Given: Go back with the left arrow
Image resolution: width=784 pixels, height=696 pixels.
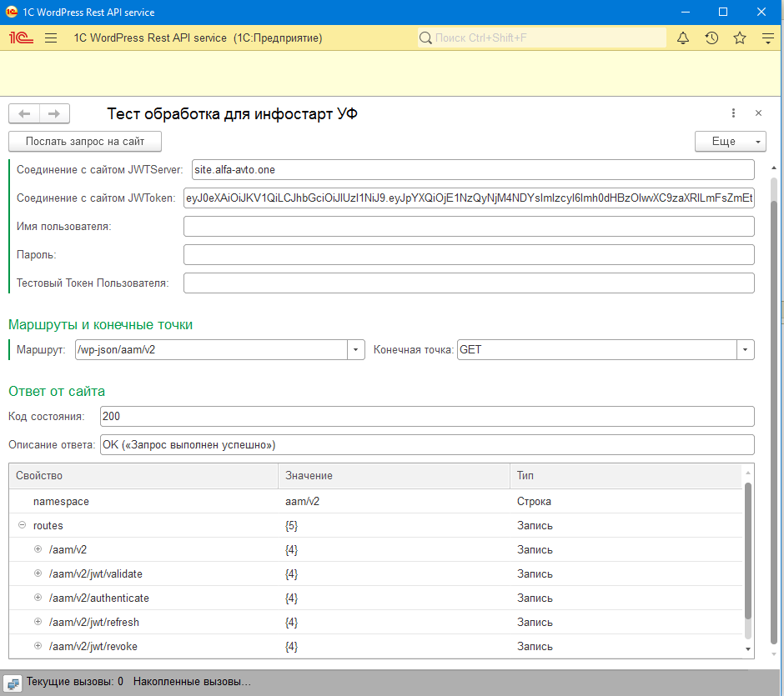Looking at the screenshot, I should point(24,114).
